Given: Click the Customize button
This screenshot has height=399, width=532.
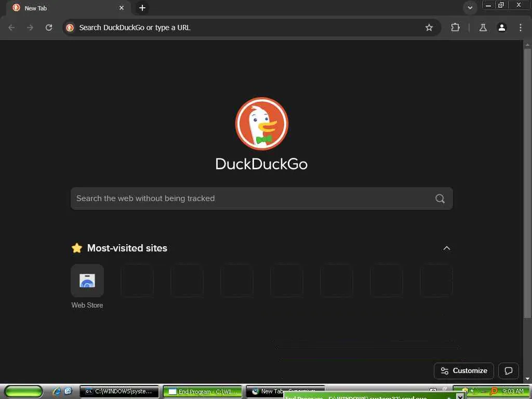Looking at the screenshot, I should pyautogui.click(x=464, y=371).
